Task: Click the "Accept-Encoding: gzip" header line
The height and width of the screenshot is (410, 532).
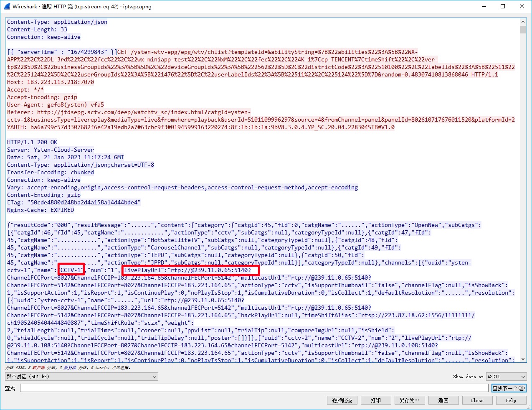Action: click(x=42, y=97)
